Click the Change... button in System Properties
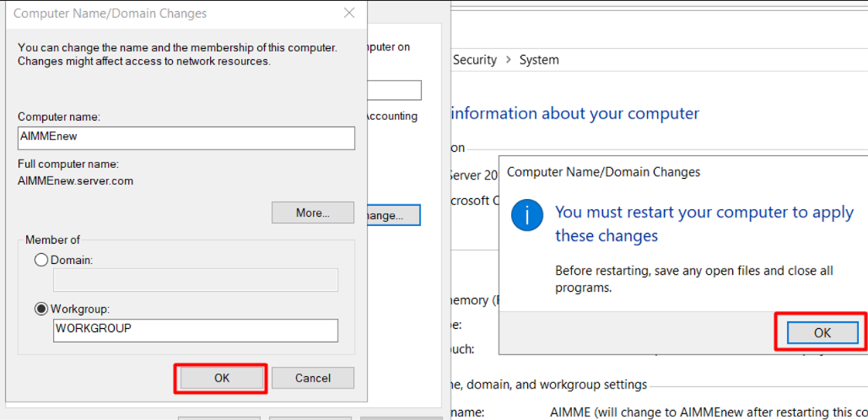This screenshot has height=420, width=868. tap(393, 215)
